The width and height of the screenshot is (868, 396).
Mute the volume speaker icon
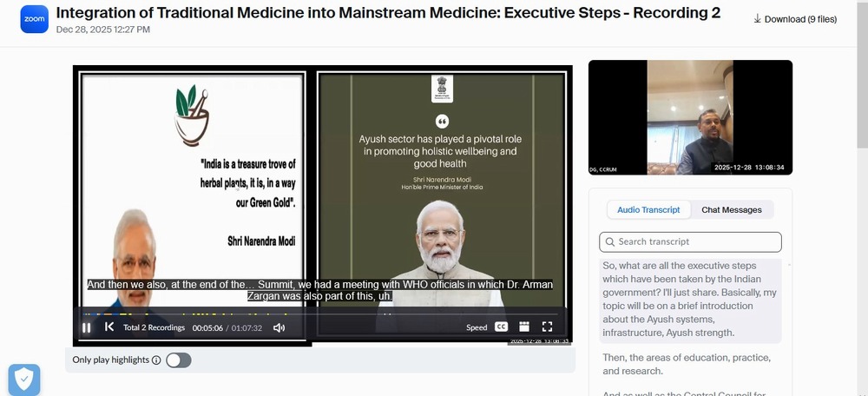pyautogui.click(x=279, y=327)
